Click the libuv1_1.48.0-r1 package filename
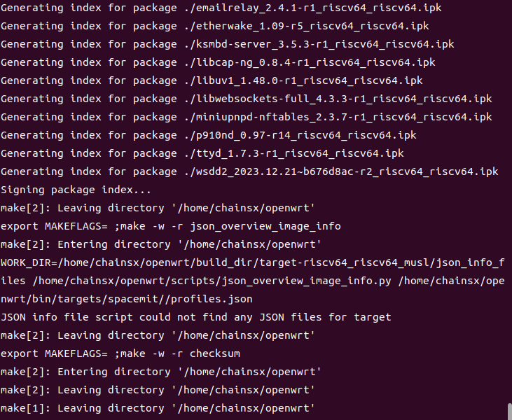Image resolution: width=512 pixels, height=420 pixels. 303,81
